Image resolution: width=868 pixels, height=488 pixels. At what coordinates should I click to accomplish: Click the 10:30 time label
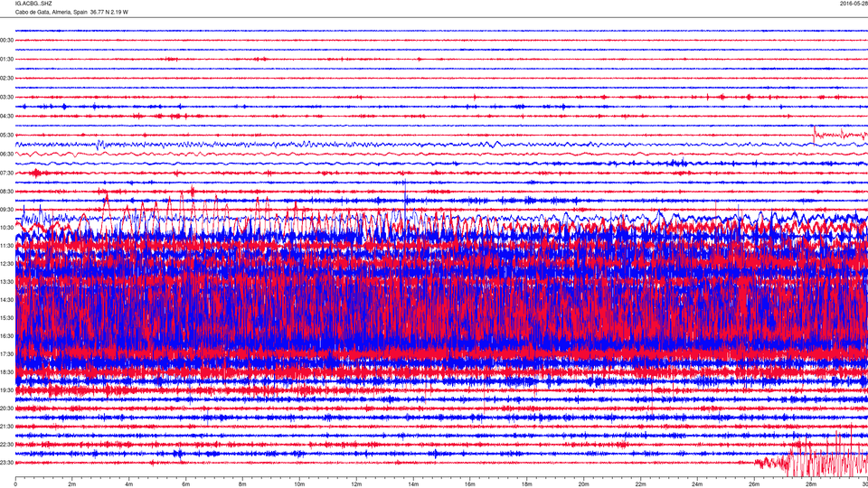pyautogui.click(x=6, y=228)
